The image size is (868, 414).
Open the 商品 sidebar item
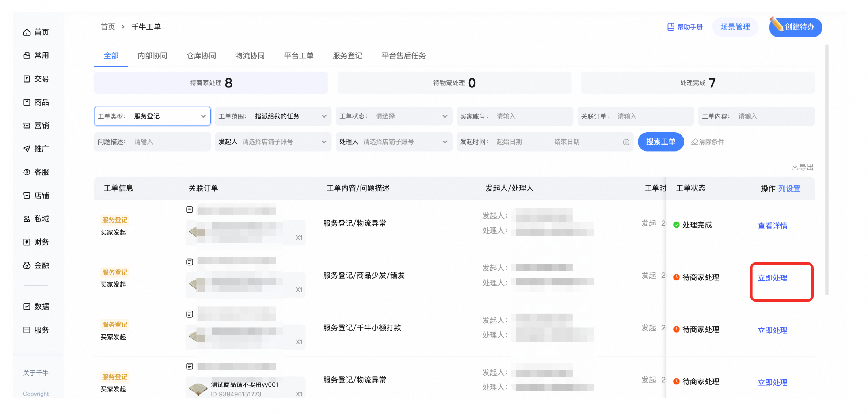click(x=36, y=102)
